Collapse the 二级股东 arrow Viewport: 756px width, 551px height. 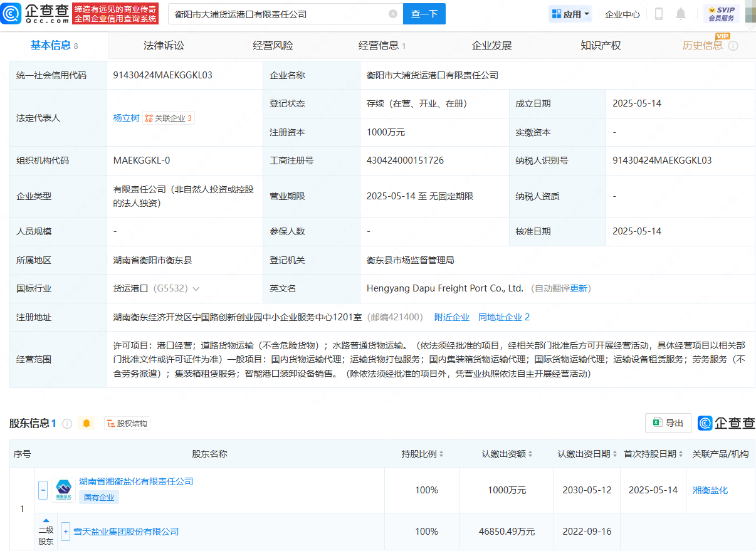click(x=46, y=520)
